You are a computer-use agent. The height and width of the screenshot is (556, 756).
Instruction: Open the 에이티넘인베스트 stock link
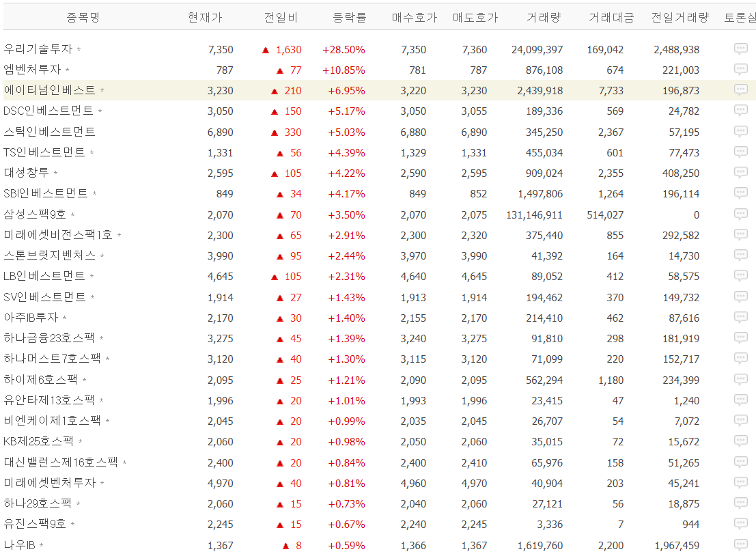(x=50, y=90)
